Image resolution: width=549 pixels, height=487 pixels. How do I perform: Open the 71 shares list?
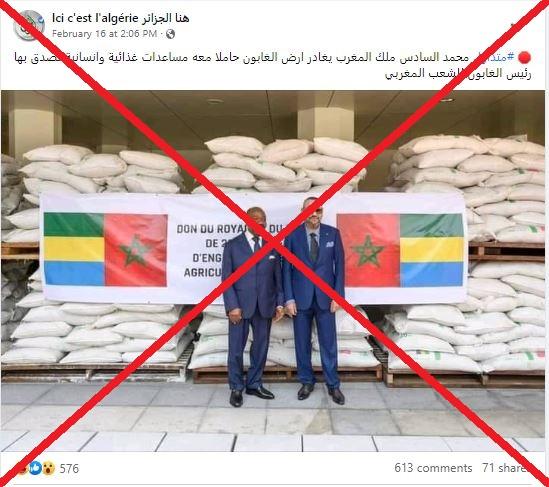504,468
